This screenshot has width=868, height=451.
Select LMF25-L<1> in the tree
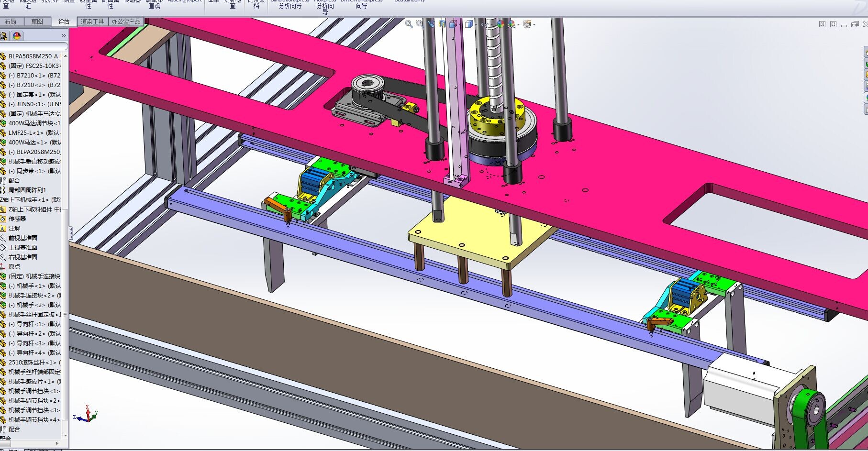coord(34,132)
